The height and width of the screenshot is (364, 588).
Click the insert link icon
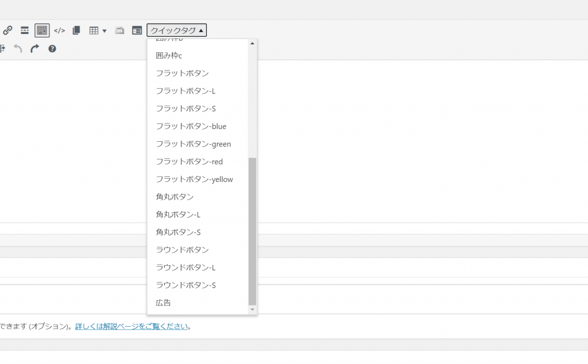7,30
